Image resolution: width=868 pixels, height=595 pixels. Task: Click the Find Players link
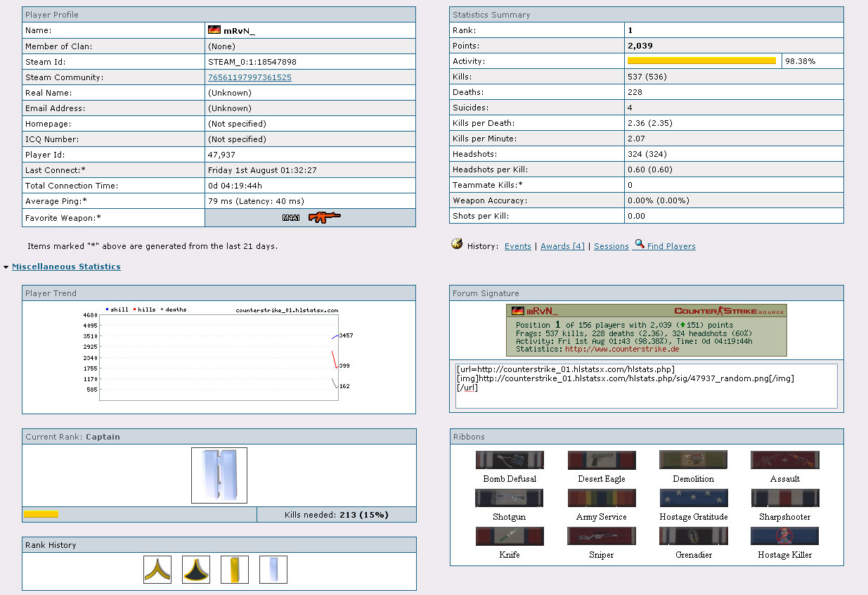coord(671,246)
